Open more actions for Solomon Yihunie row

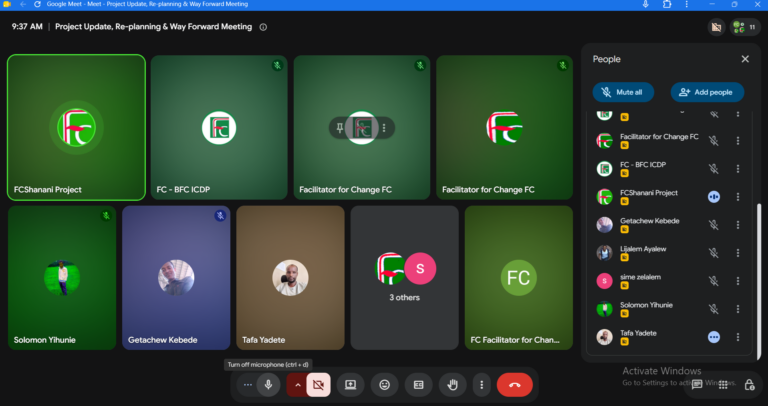(x=738, y=309)
